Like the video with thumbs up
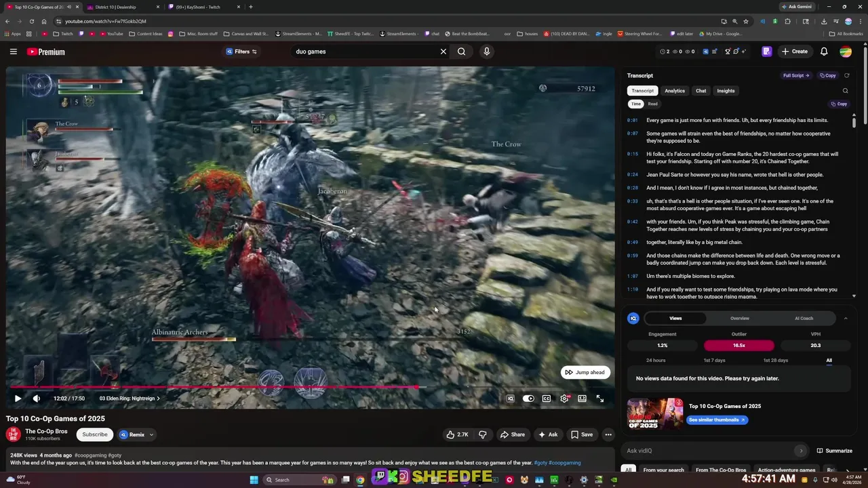868x488 pixels. [x=456, y=434]
